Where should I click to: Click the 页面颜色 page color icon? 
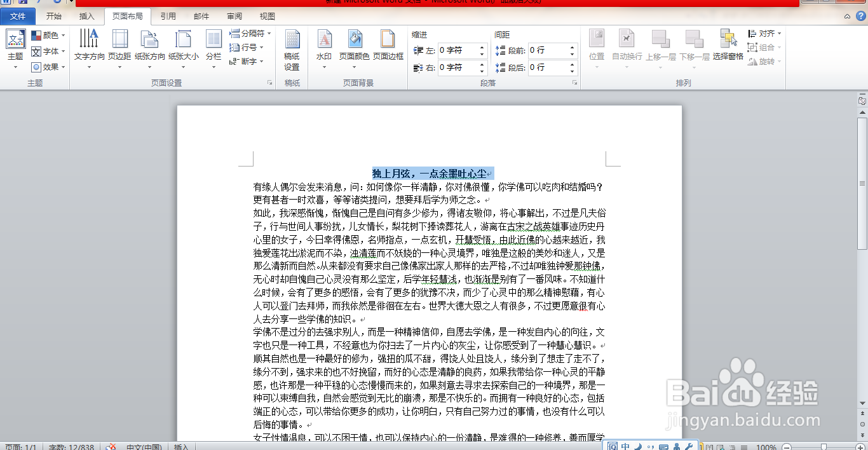click(x=355, y=39)
